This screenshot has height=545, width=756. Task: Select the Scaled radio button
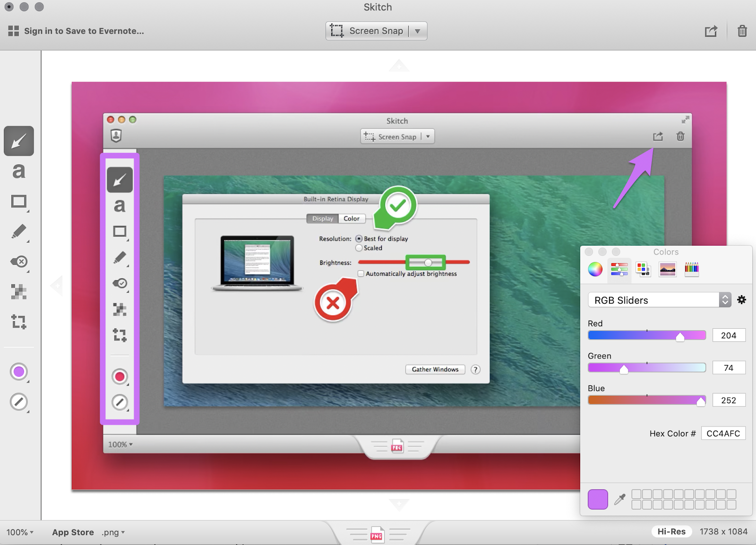point(359,248)
